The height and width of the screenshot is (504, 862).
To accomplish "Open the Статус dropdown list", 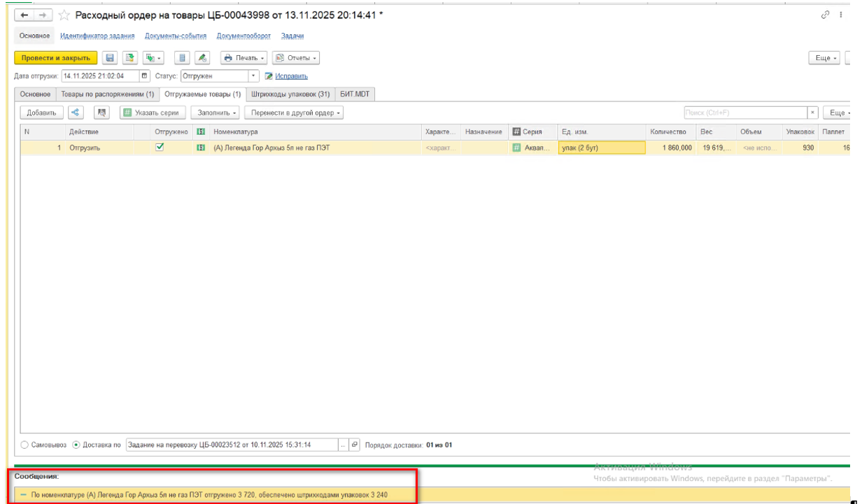I will point(254,76).
